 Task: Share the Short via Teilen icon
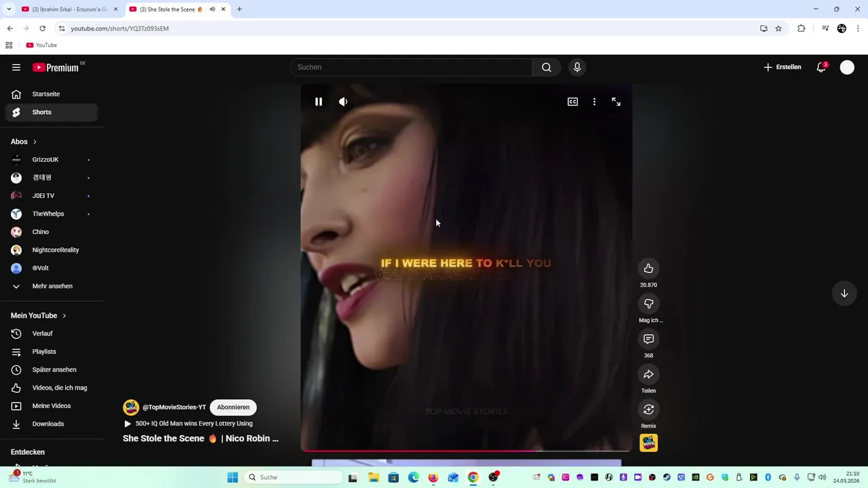point(649,374)
